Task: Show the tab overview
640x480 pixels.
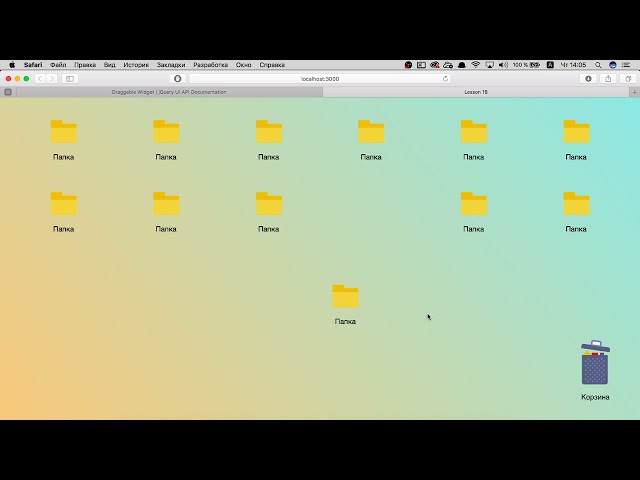Action: 628,79
